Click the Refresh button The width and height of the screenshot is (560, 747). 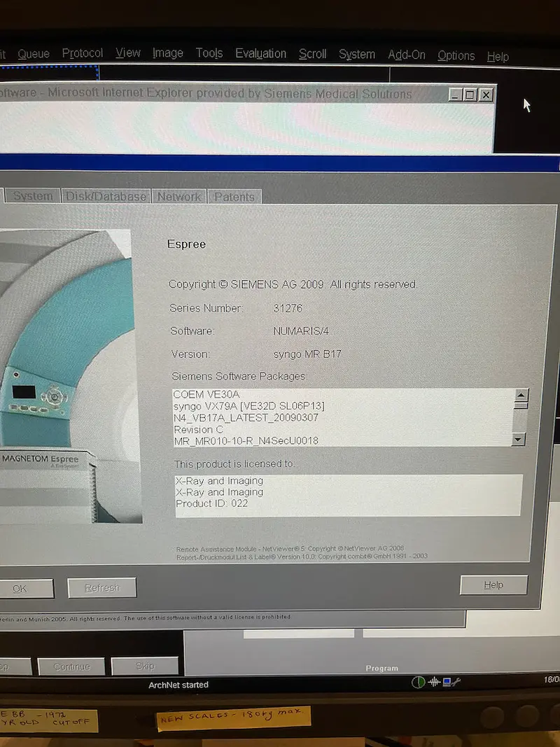coord(102,588)
